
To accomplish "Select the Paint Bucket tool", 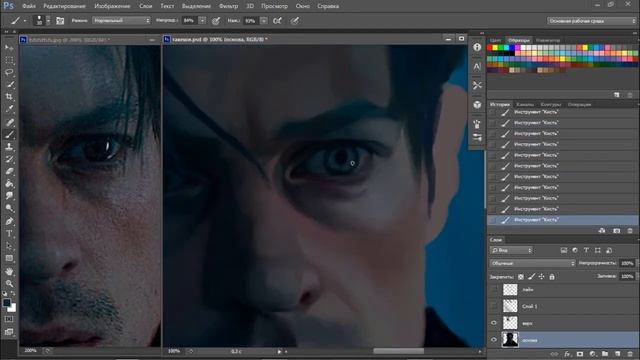I will [9, 183].
